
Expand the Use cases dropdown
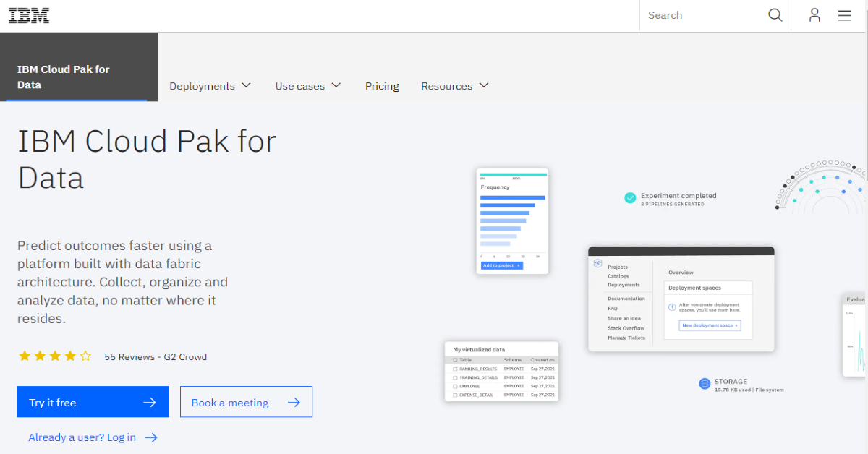[x=307, y=86]
